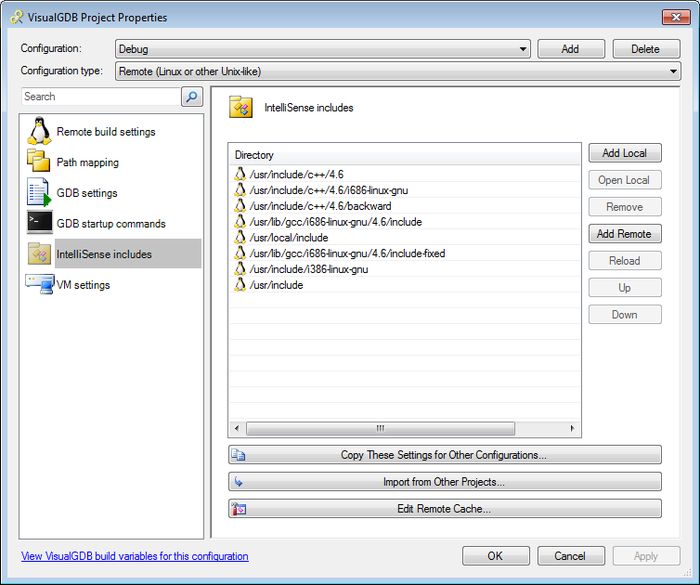
Task: Open the Configuration type dropdown
Action: click(x=398, y=71)
